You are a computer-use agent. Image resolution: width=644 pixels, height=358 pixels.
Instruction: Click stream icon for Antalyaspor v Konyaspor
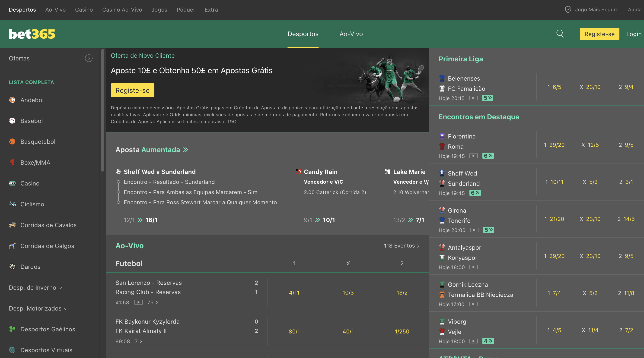[x=474, y=267]
